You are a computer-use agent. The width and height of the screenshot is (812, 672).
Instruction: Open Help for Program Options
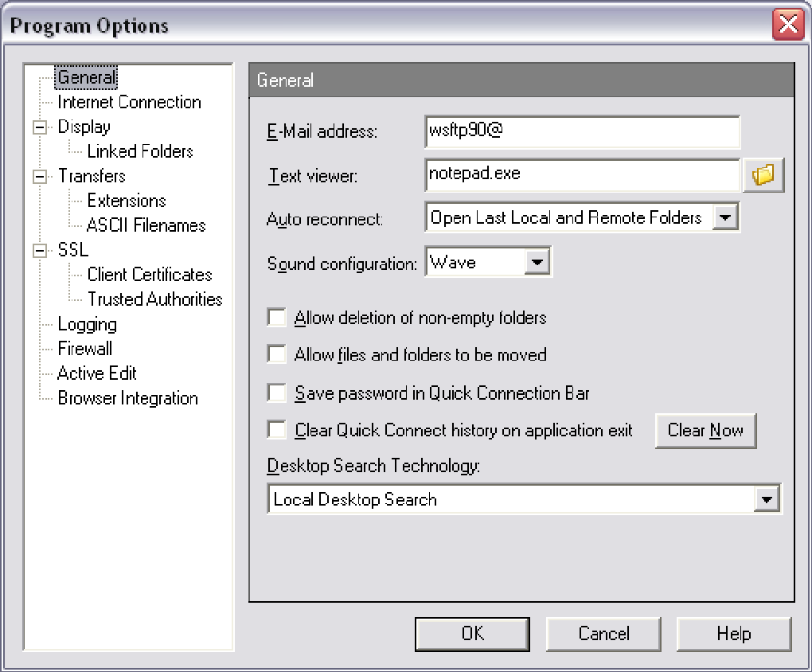[x=734, y=634]
